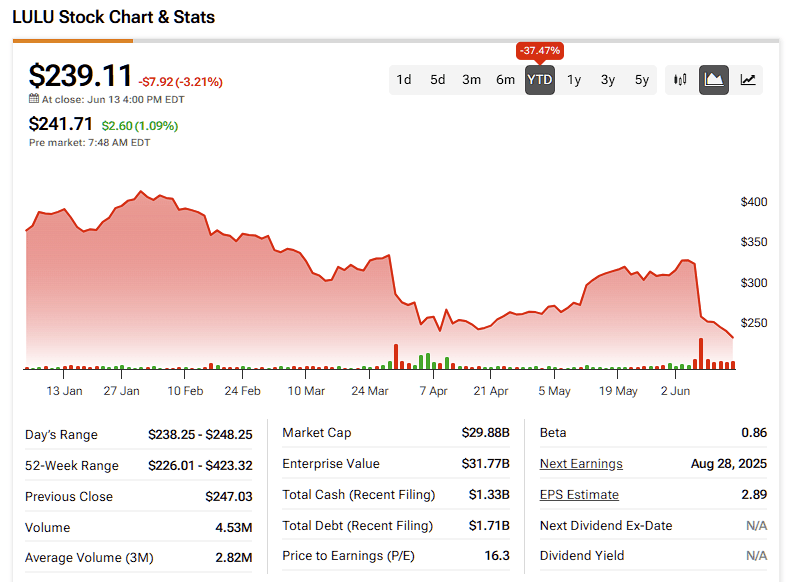
Task: Click the -$7.92 (-3.21%) change value
Action: point(180,82)
